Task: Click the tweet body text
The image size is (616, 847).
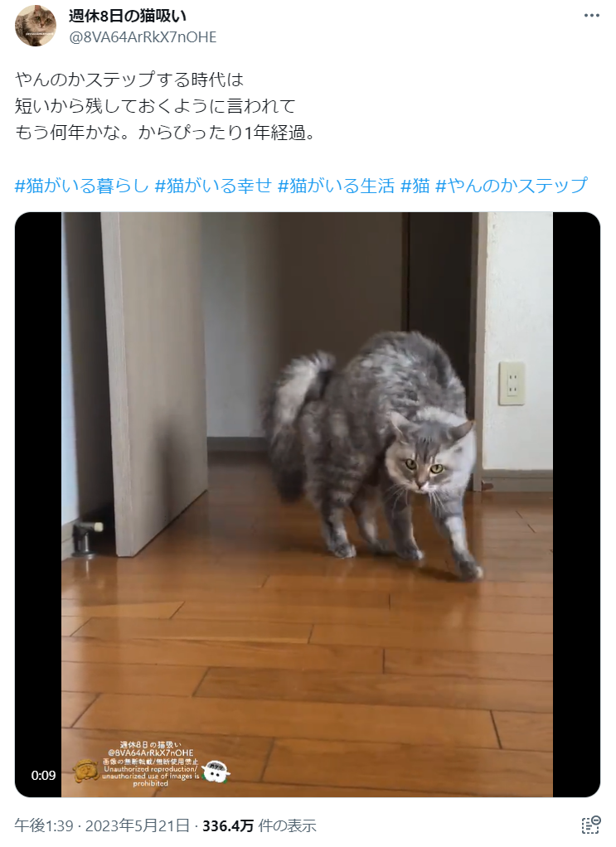Action: coord(165,106)
